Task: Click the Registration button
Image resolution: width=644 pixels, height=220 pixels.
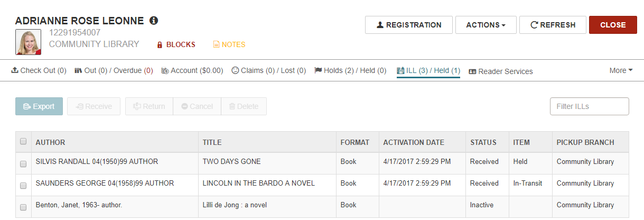Action: 409,25
